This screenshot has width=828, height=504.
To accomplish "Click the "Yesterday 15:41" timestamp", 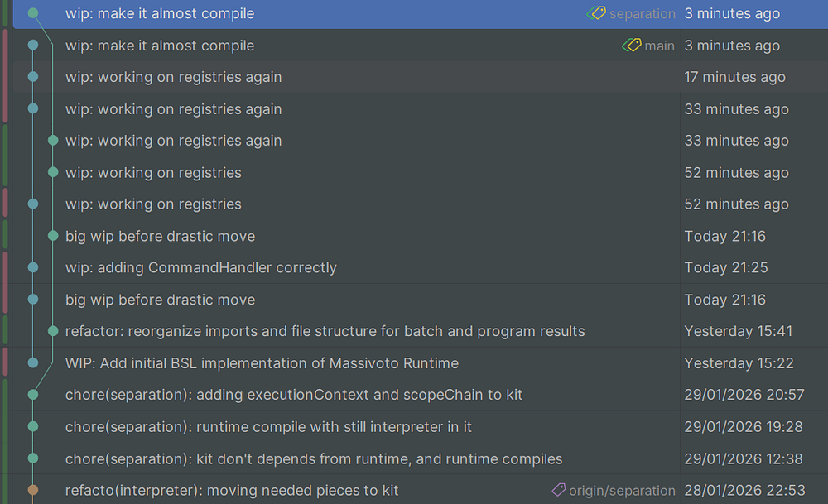I will (x=738, y=331).
